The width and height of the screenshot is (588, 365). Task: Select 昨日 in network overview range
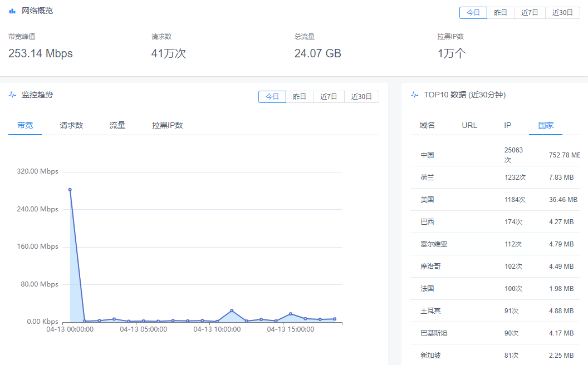click(x=501, y=13)
